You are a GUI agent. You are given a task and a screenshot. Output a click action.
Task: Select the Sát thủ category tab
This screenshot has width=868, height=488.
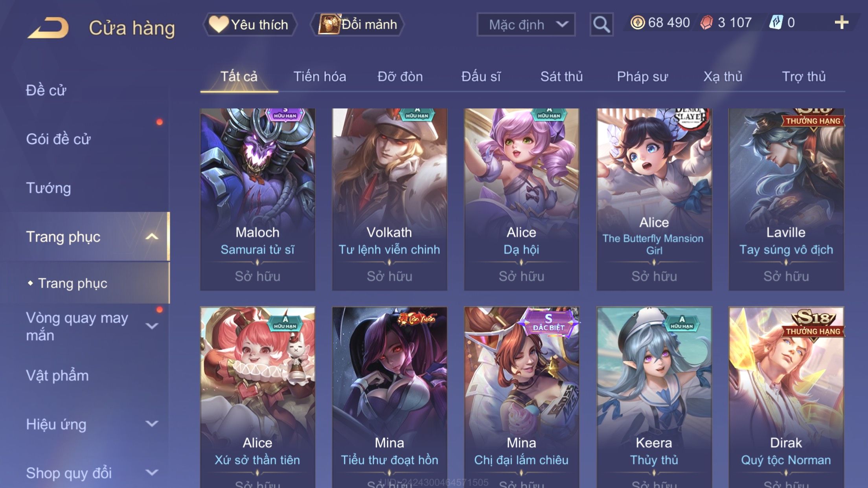[561, 77]
